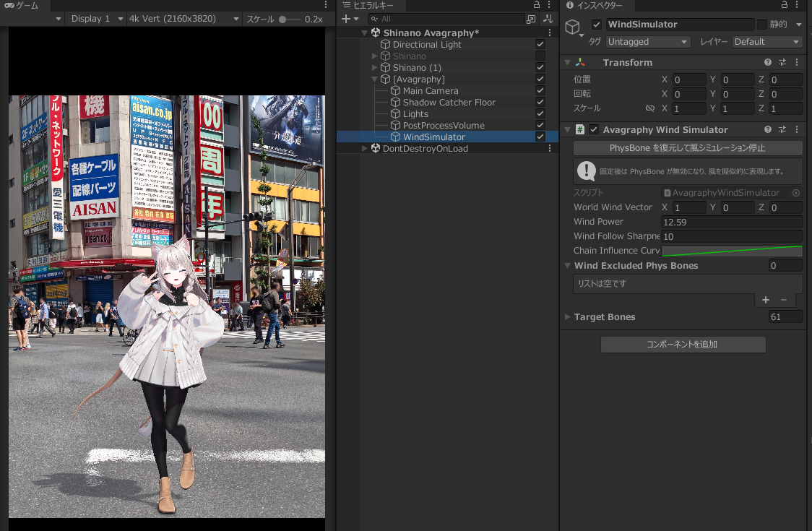Toggle the scale constrain-proportions link icon
This screenshot has width=812, height=531.
click(650, 108)
